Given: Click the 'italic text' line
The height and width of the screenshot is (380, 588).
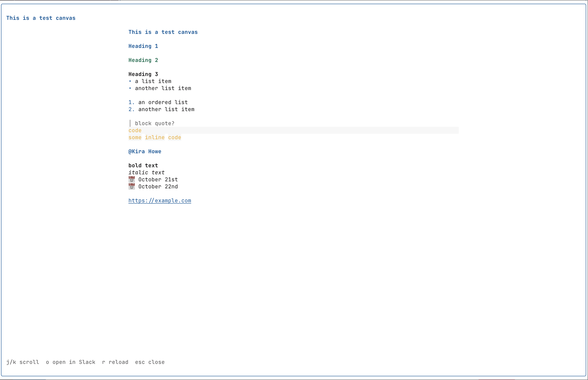Looking at the screenshot, I should coord(147,172).
